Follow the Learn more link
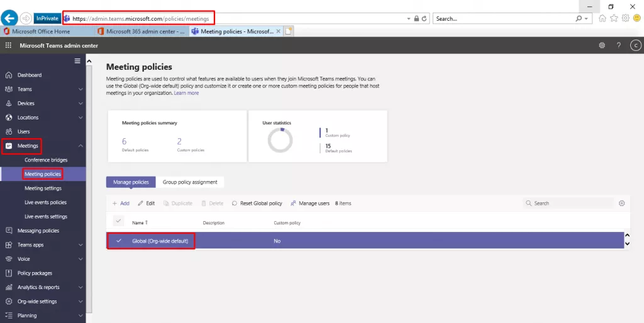The image size is (644, 323). (186, 93)
